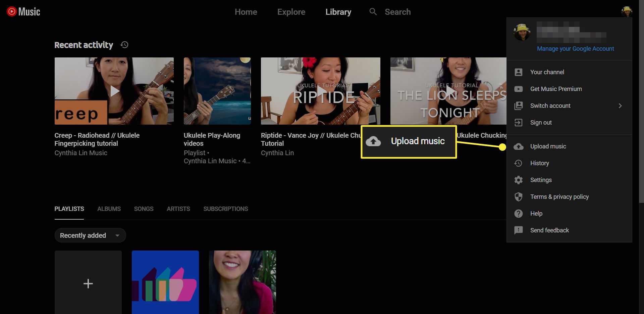The image size is (644, 314).
Task: Open Manage your Google Account link
Action: [575, 49]
